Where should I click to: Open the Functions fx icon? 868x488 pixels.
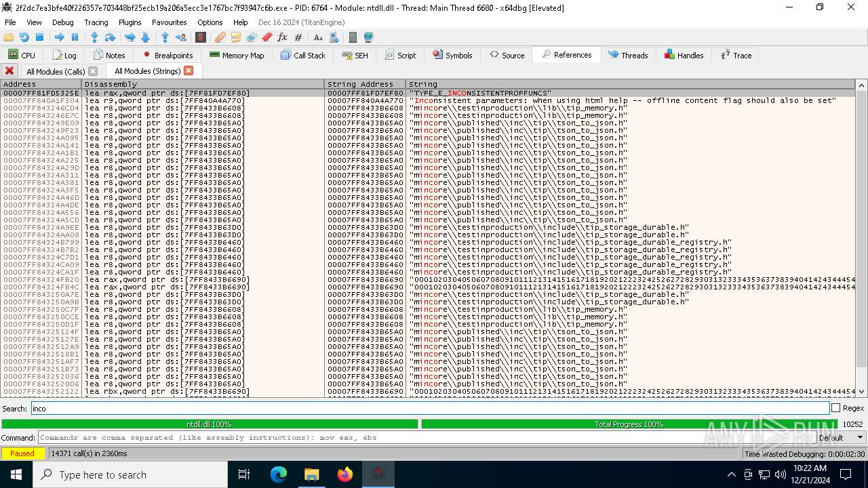(x=283, y=37)
